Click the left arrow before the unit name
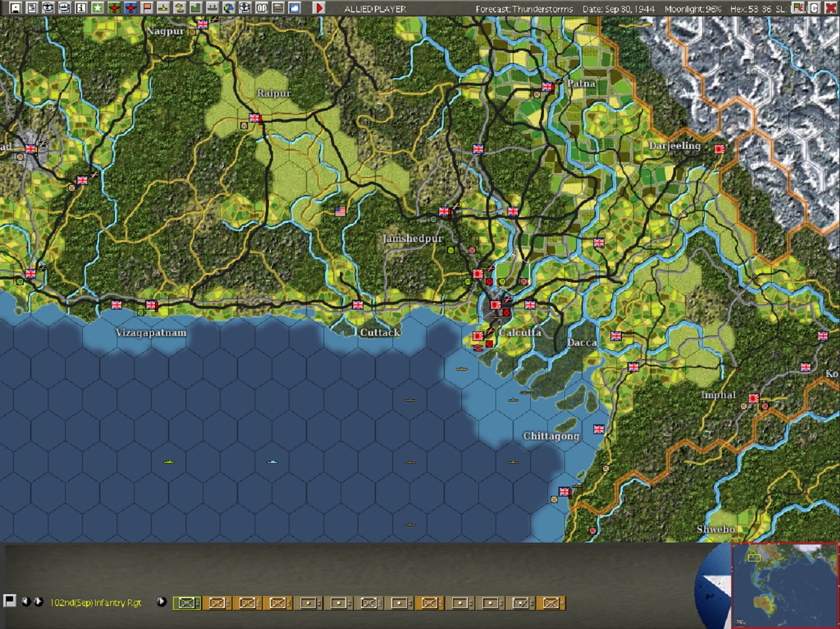 tap(26, 601)
